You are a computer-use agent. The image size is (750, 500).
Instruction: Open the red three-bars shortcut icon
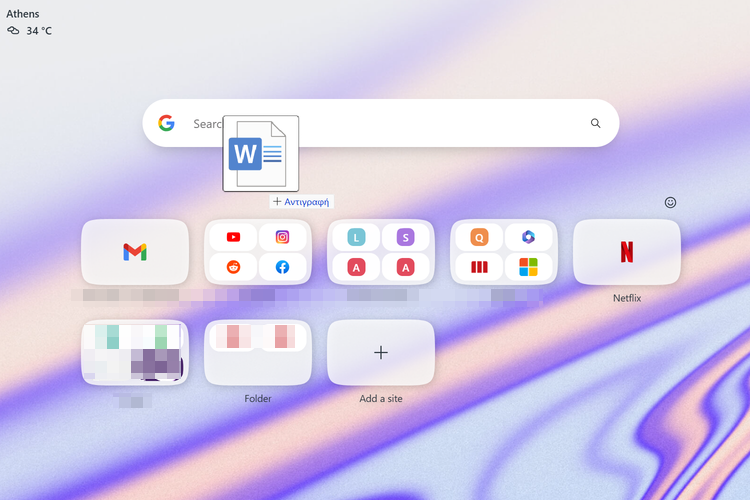tap(479, 267)
